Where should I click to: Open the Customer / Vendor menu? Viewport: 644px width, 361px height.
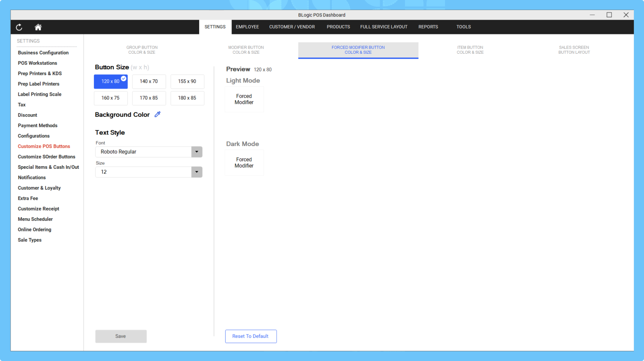[x=292, y=27]
